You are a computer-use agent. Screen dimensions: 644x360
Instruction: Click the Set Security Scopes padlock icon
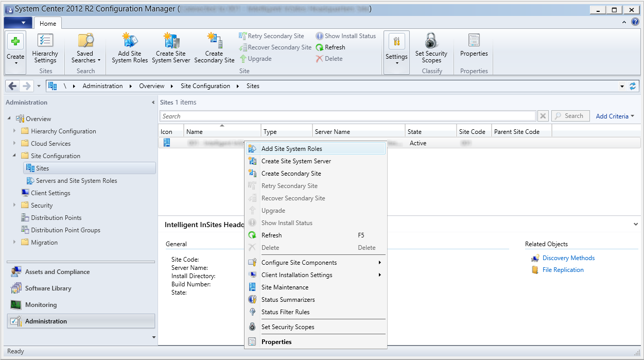click(x=431, y=41)
